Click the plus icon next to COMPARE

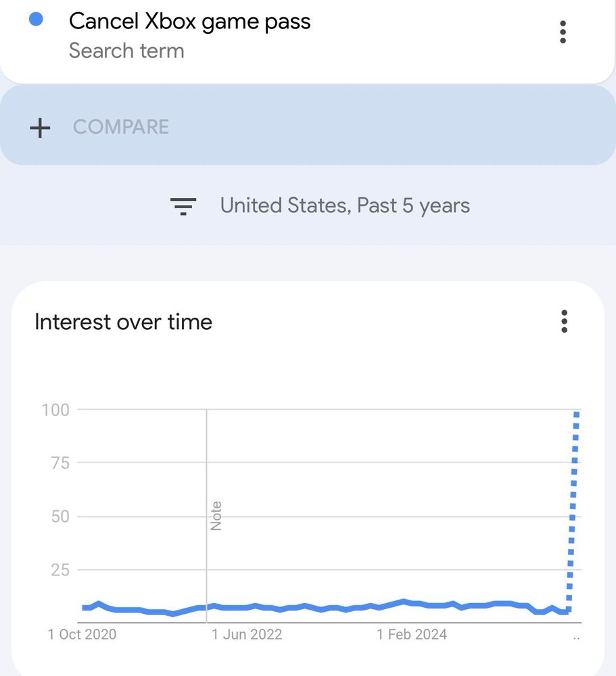pos(40,128)
